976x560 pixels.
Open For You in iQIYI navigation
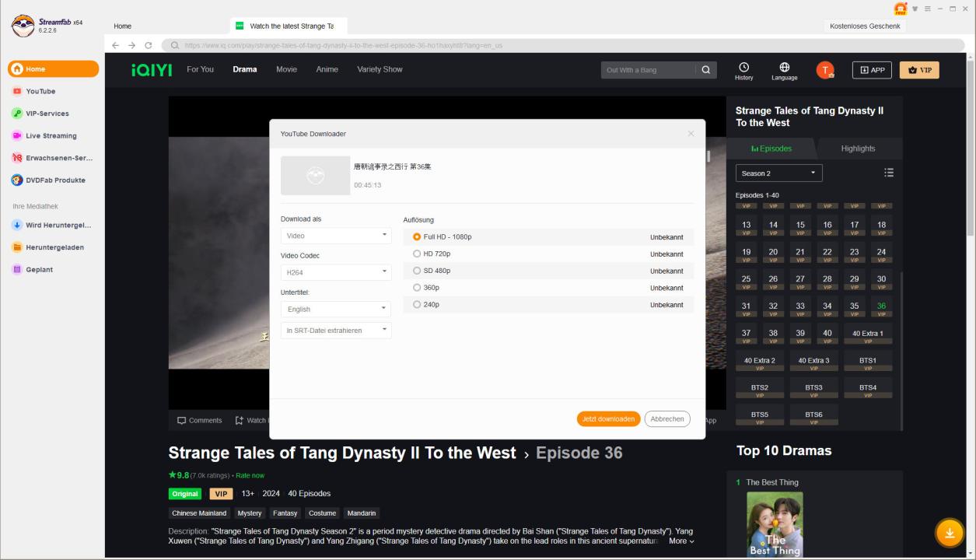(201, 69)
